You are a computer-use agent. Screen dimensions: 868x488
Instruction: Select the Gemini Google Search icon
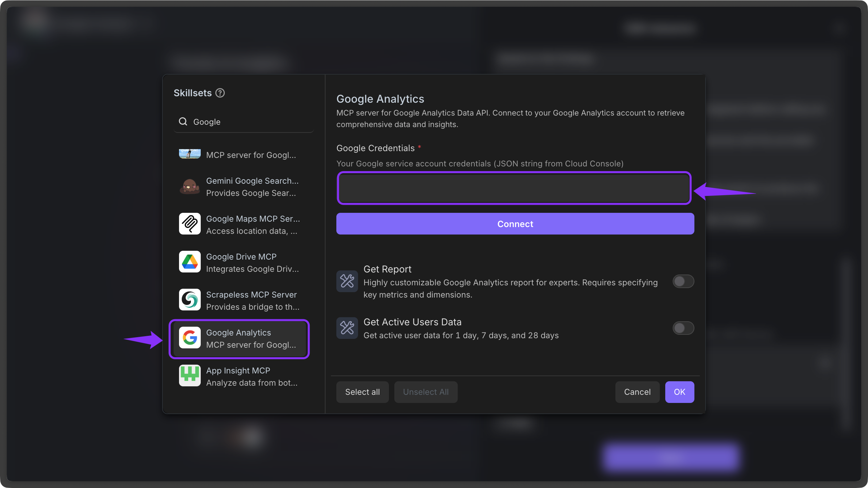point(190,186)
